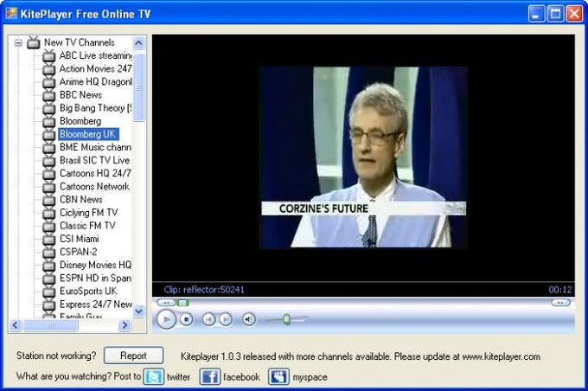Click the Next track button
Viewport: 588px width, 391px height.
click(x=226, y=319)
